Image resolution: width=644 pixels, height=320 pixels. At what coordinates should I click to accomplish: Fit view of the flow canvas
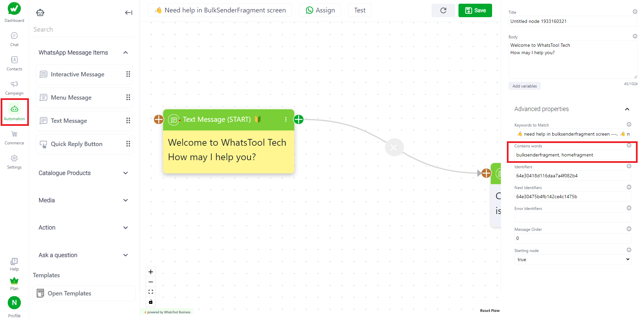tap(151, 292)
